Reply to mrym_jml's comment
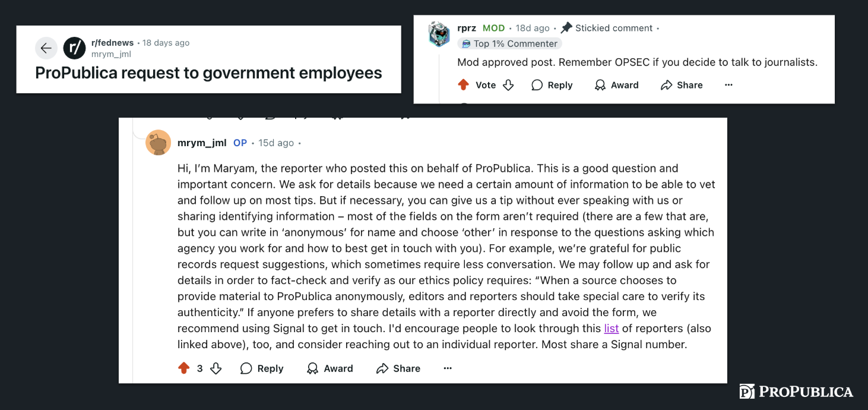This screenshot has height=410, width=868. 262,368
